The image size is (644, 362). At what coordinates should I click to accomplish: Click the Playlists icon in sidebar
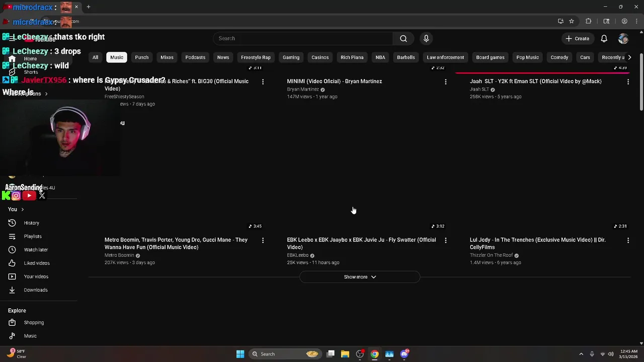click(12, 236)
